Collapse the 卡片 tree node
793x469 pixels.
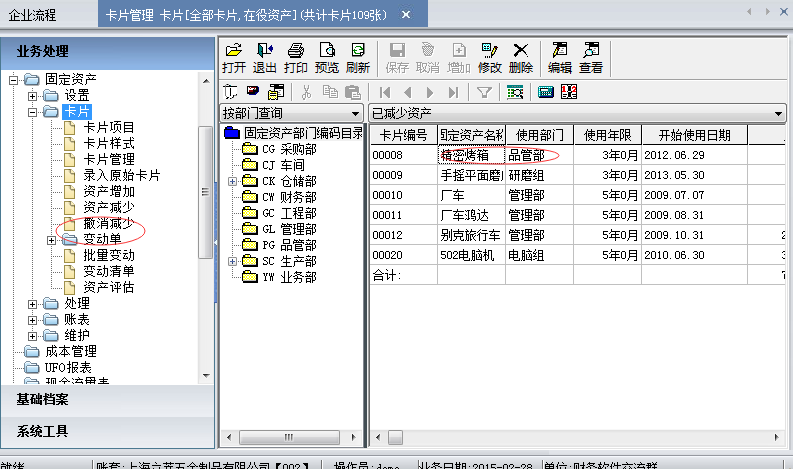(x=33, y=111)
